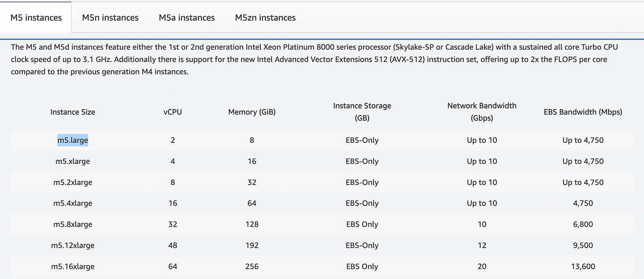
Task: Click the M5 and M5d description paragraph
Action: click(x=315, y=59)
